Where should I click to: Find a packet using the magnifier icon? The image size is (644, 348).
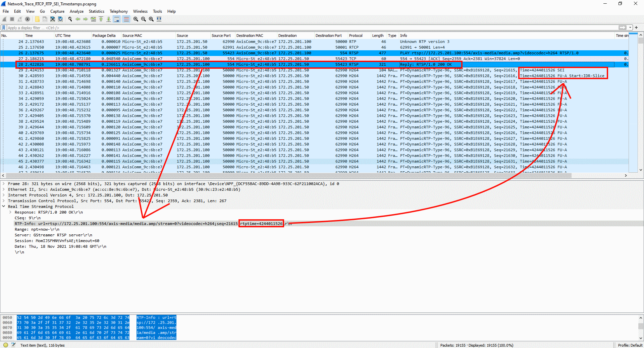(x=70, y=19)
